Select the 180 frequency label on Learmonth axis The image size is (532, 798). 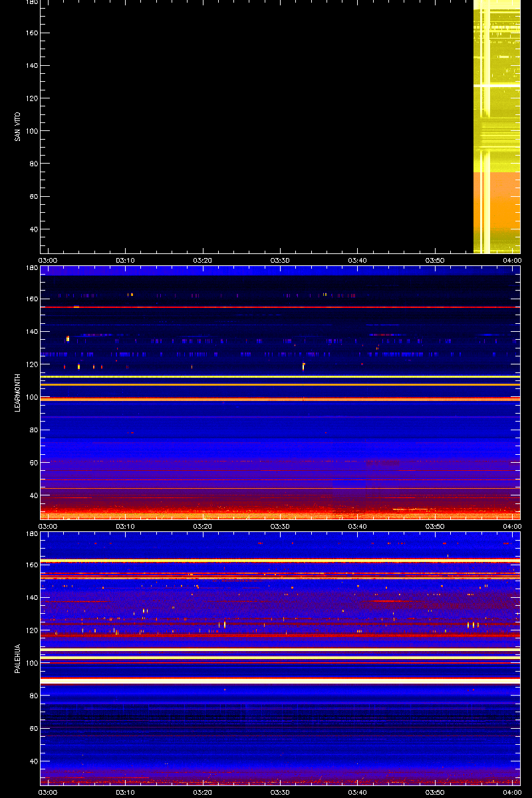coord(31,268)
